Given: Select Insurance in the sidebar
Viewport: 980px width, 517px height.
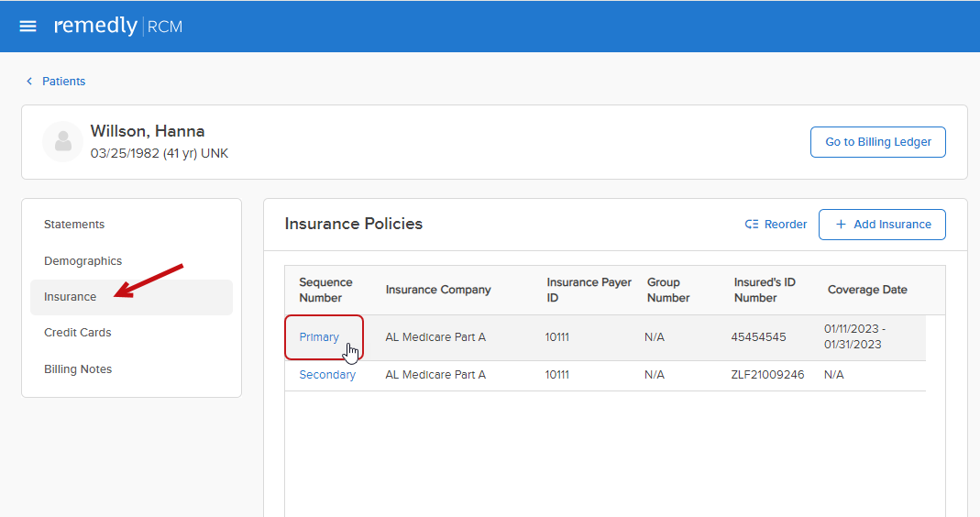Looking at the screenshot, I should pyautogui.click(x=71, y=297).
